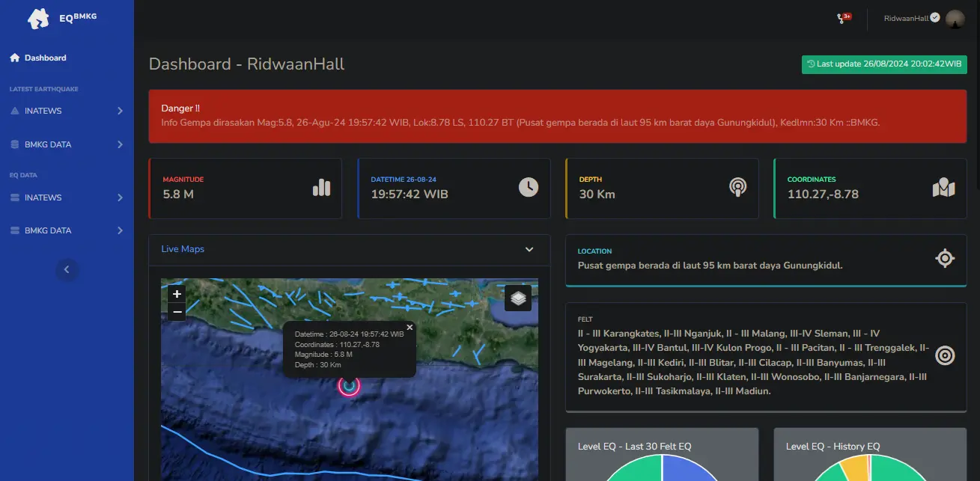Click the Last update timestamp badge
This screenshot has width=980, height=481.
tap(883, 64)
